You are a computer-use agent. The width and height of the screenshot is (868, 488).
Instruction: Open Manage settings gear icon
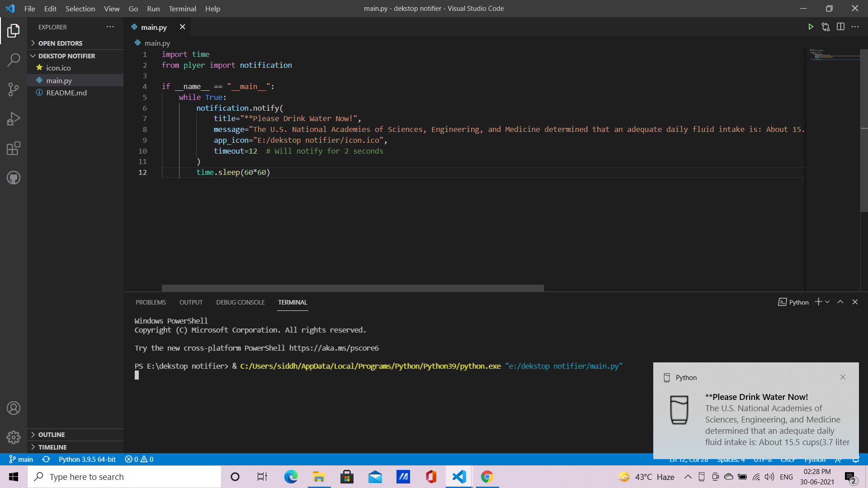pyautogui.click(x=14, y=437)
